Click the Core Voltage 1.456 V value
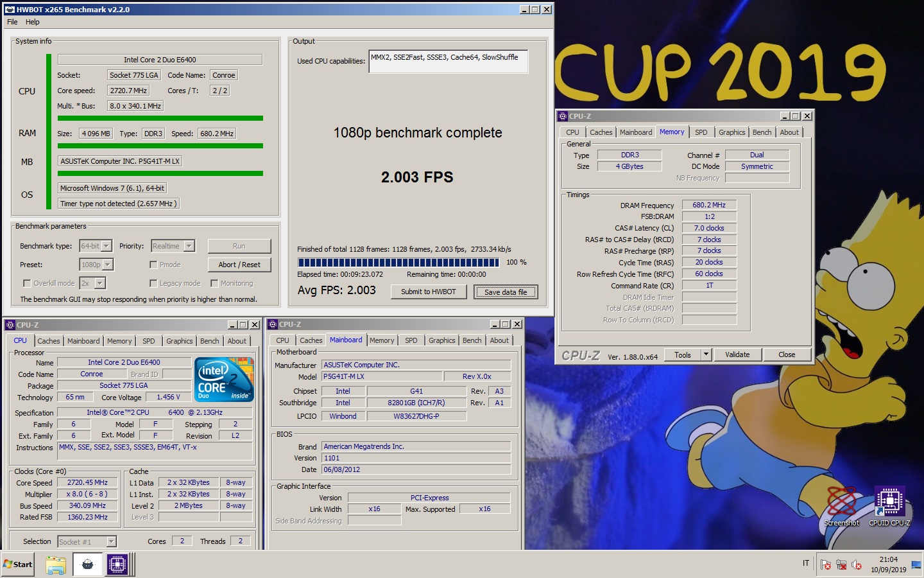The image size is (924, 578). [x=168, y=398]
